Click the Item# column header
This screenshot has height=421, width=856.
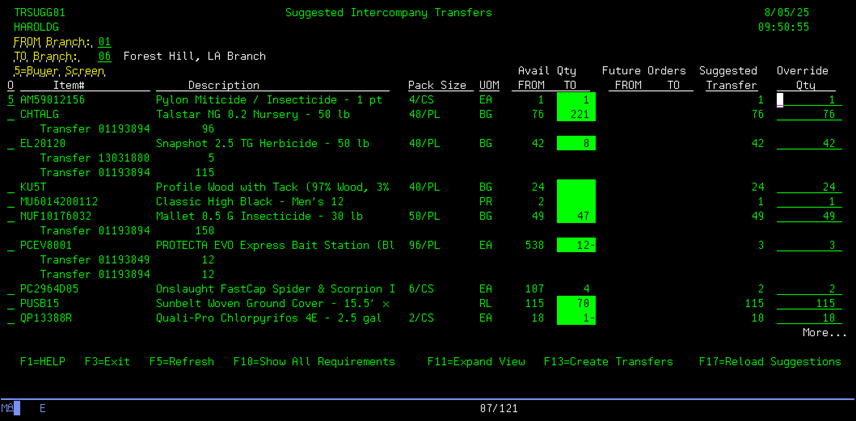coord(68,85)
